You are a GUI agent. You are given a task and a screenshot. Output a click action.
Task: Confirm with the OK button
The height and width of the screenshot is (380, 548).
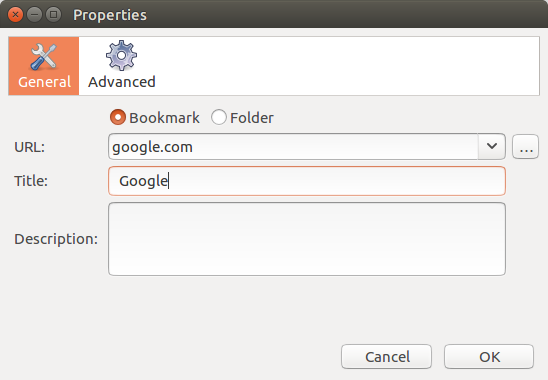click(489, 357)
